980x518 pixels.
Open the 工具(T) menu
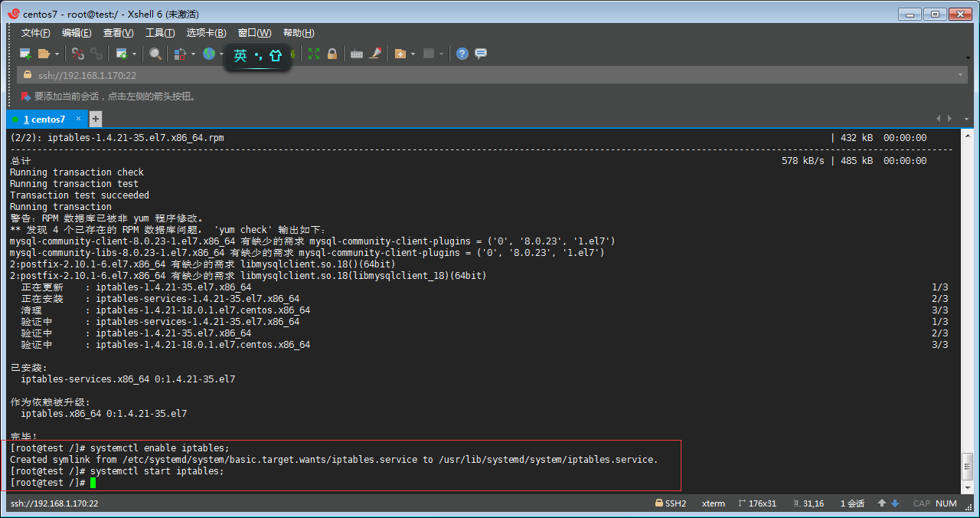tap(160, 33)
